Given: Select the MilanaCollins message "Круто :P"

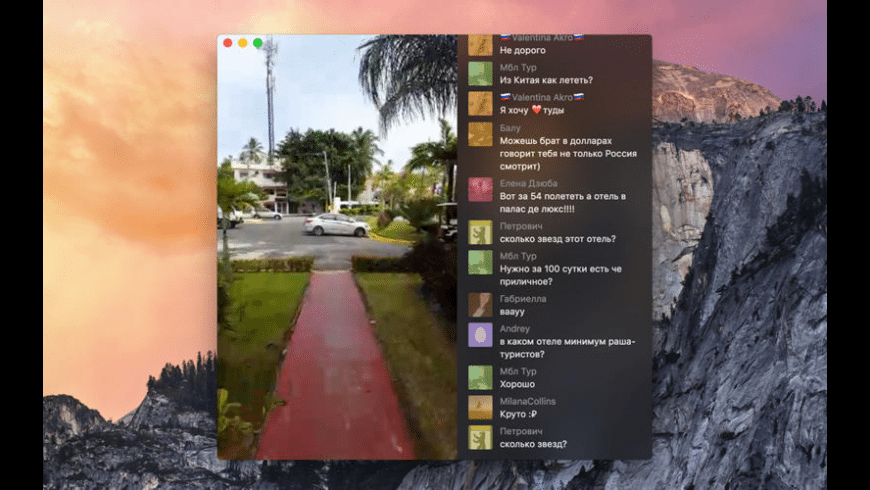Looking at the screenshot, I should point(518,415).
